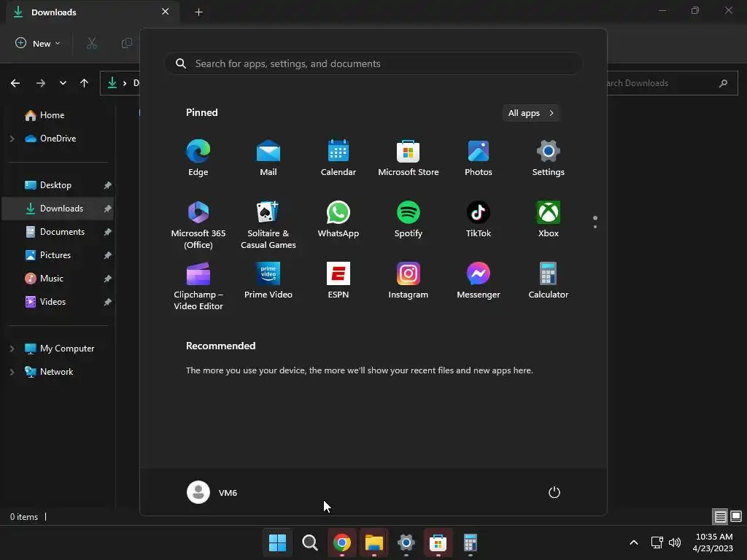Expand the Network node

click(12, 372)
